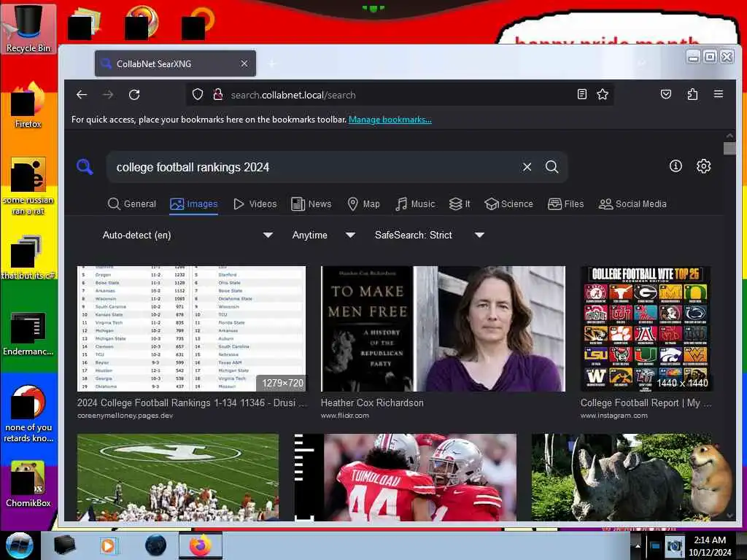Toggle reader view icon in address bar

tap(581, 94)
